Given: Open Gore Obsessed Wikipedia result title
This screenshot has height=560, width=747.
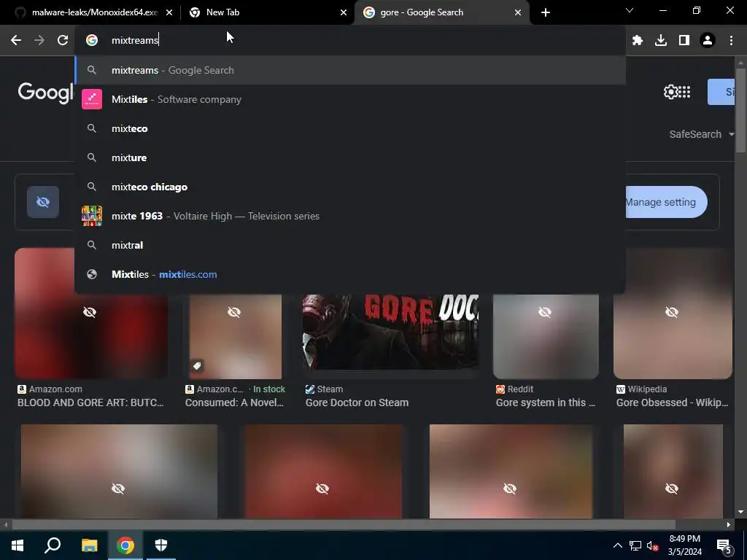Looking at the screenshot, I should coord(672,402).
